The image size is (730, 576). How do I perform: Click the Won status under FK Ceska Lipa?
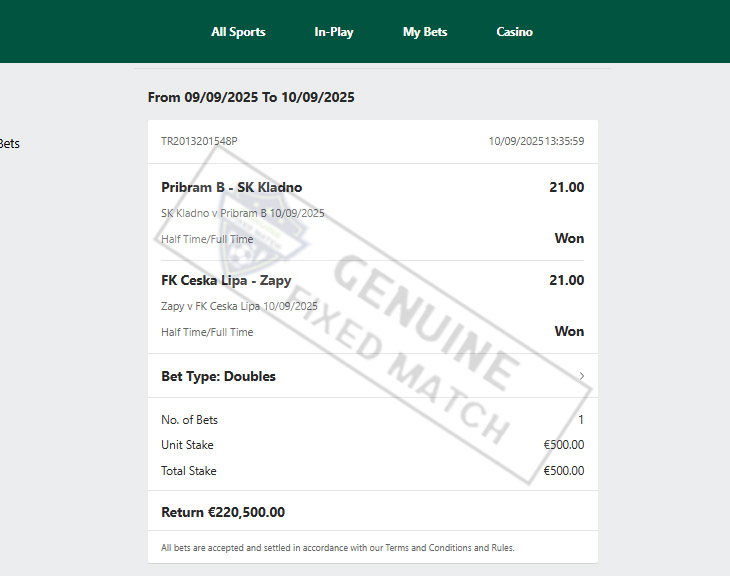coord(569,331)
